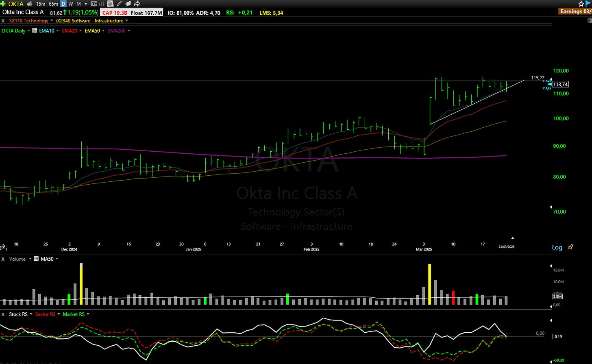Screen dimensions: 592x364
Task: Open the EMA50 indicator dropdown
Action: click(103, 31)
